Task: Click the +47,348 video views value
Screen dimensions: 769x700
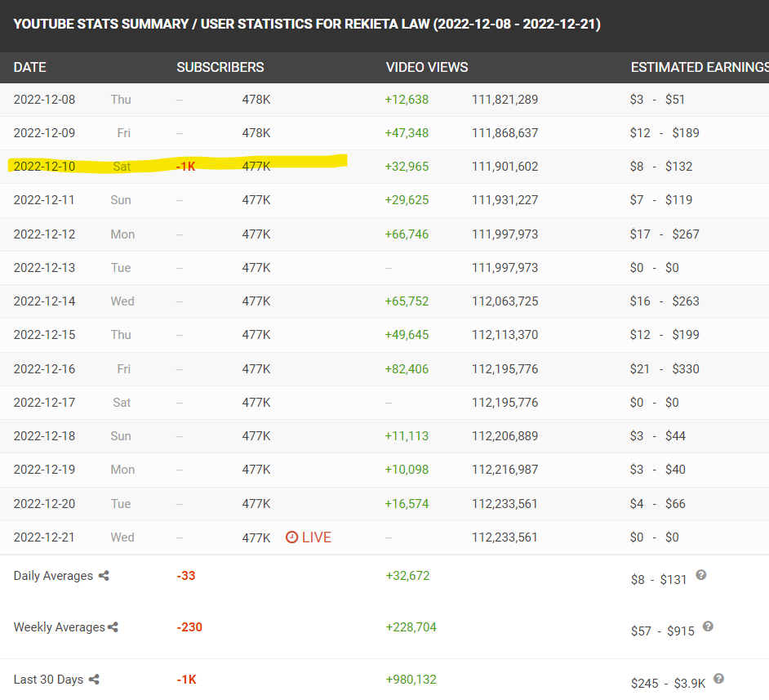Action: point(407,133)
